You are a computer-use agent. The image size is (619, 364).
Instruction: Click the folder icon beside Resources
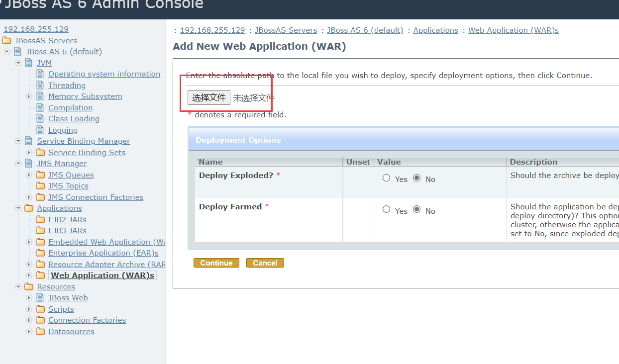29,286
